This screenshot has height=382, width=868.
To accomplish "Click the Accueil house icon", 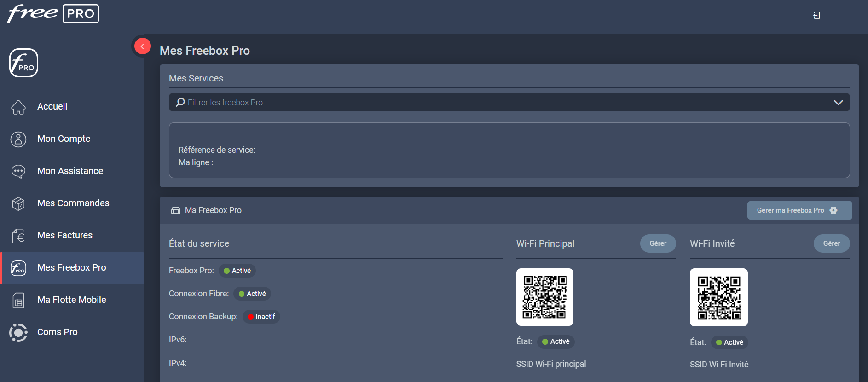I will click(18, 107).
